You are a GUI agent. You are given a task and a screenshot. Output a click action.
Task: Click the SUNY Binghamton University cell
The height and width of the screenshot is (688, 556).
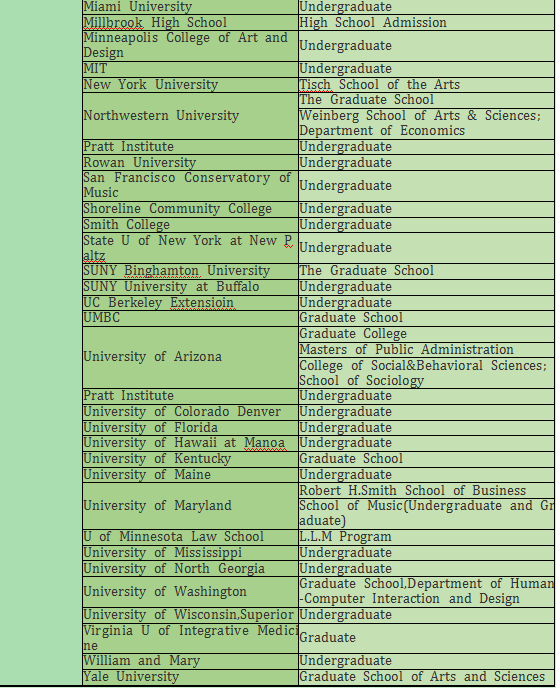point(190,271)
